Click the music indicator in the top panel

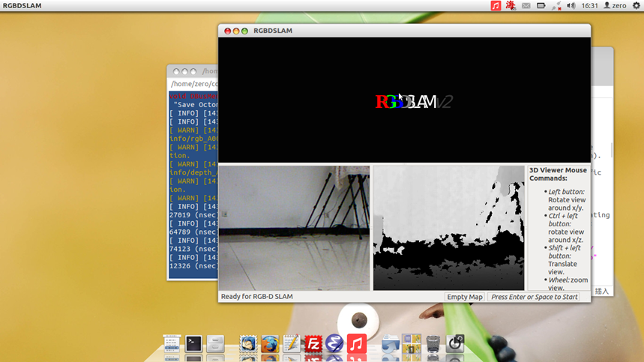point(496,5)
